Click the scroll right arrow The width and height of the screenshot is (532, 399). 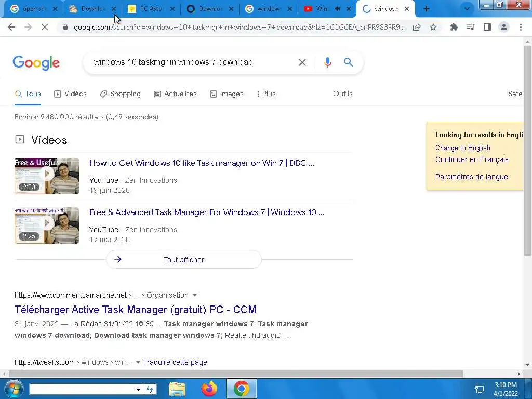pyautogui.click(x=519, y=374)
